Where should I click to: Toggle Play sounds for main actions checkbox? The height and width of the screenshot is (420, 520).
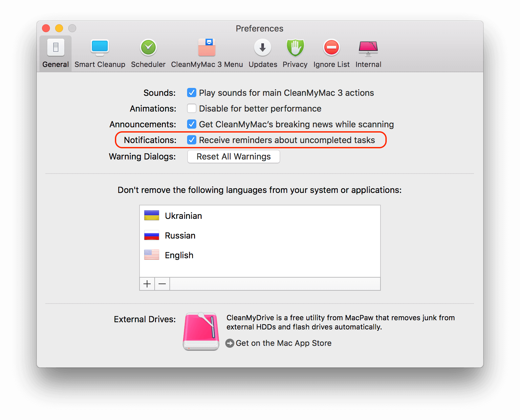[192, 93]
